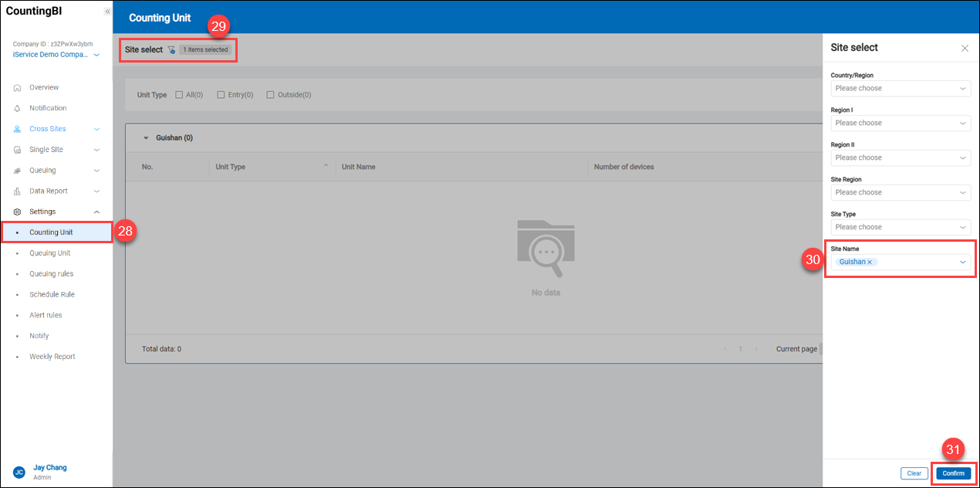Click the JC user avatar
This screenshot has height=488, width=980.
[x=19, y=472]
